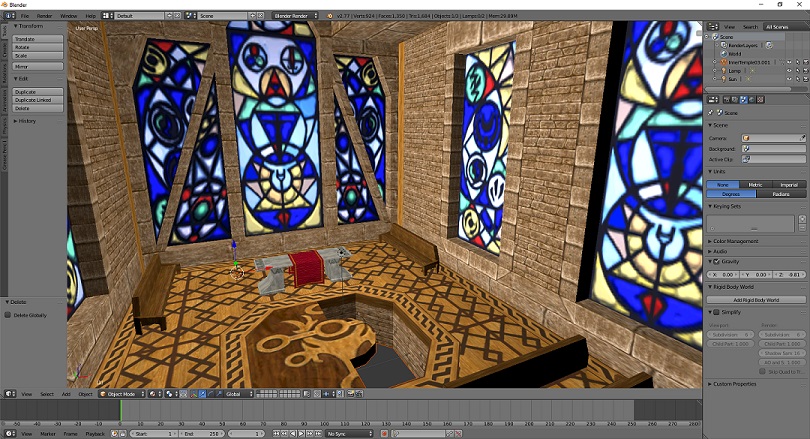
Task: Toggle the Gravity checkbox
Action: click(x=716, y=262)
